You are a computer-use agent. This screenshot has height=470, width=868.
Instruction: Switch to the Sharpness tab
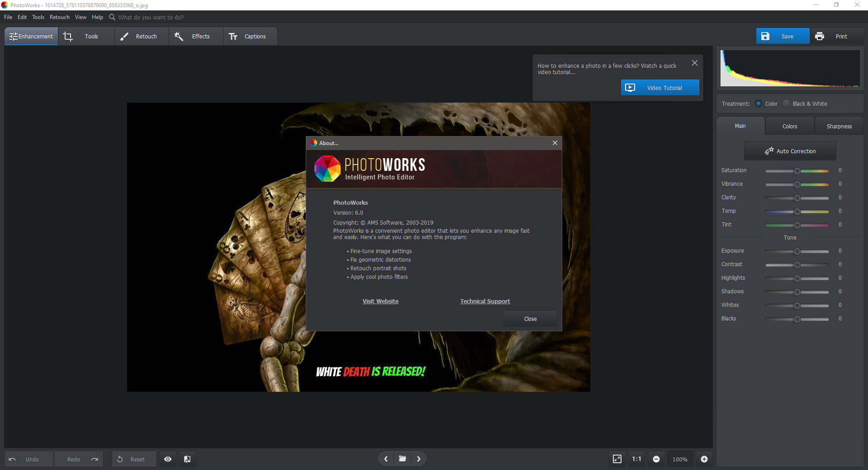point(839,127)
